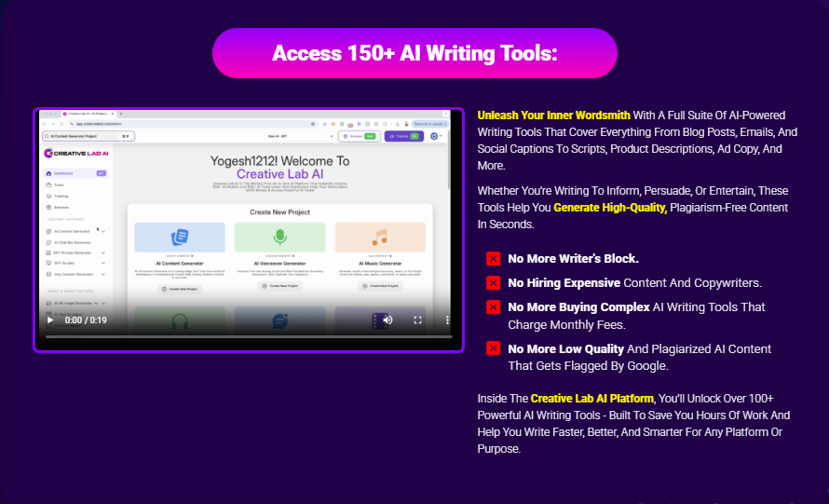Expand Any Content Generator chevron in video sidebar
This screenshot has width=829, height=504.
tap(103, 274)
